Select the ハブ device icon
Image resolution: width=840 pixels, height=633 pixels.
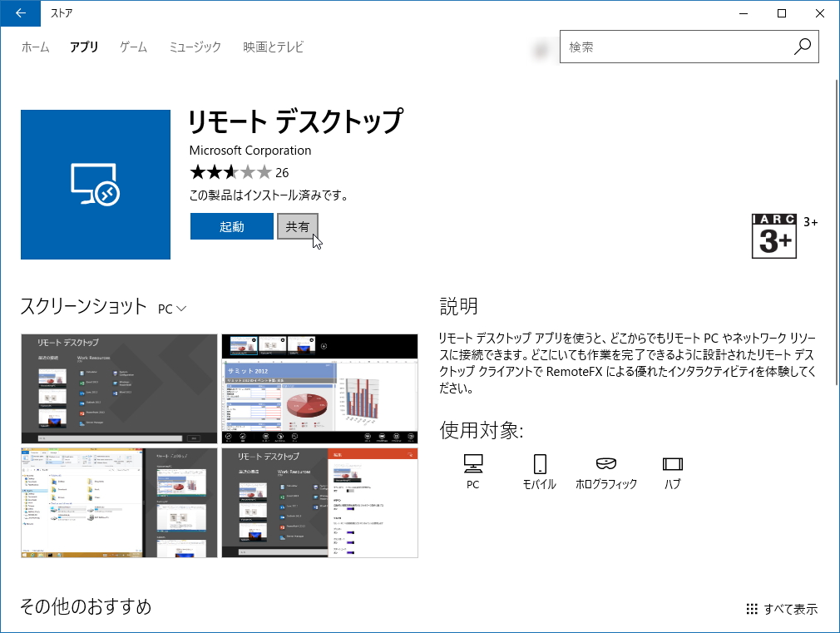(672, 464)
